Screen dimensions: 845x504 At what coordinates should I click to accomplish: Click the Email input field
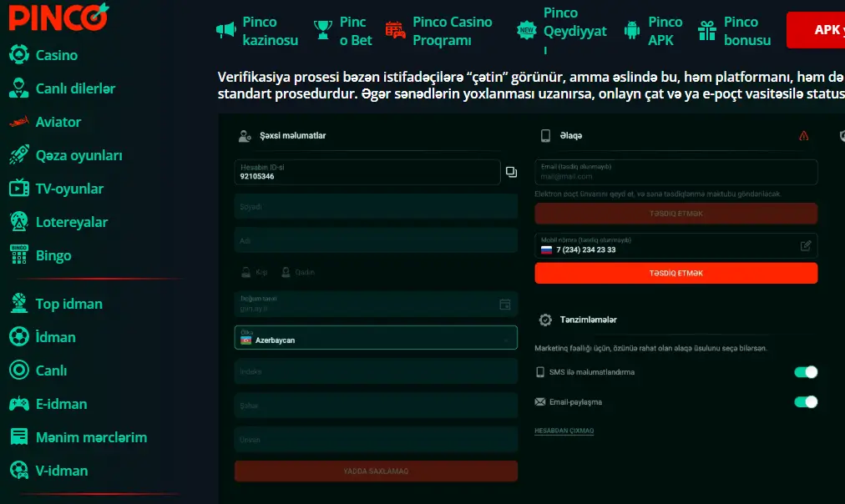tap(675, 172)
